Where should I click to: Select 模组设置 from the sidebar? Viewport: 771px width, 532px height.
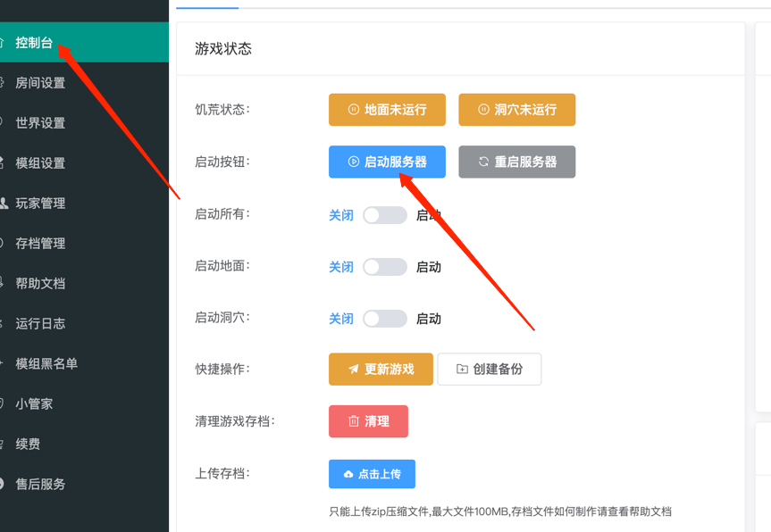[40, 163]
